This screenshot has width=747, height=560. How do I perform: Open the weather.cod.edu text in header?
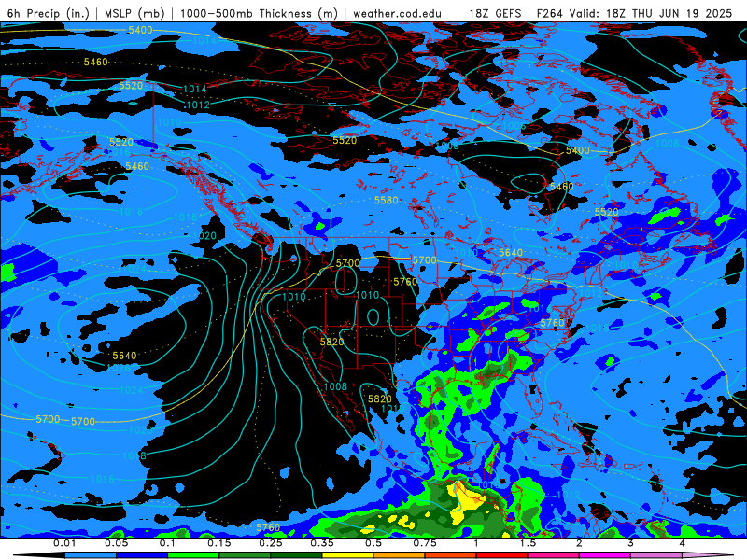tap(397, 13)
